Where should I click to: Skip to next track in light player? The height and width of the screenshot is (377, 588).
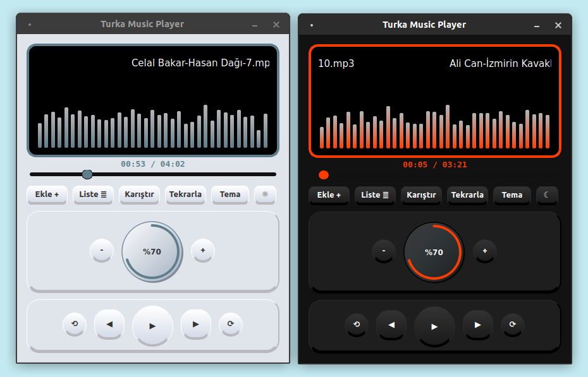point(196,324)
